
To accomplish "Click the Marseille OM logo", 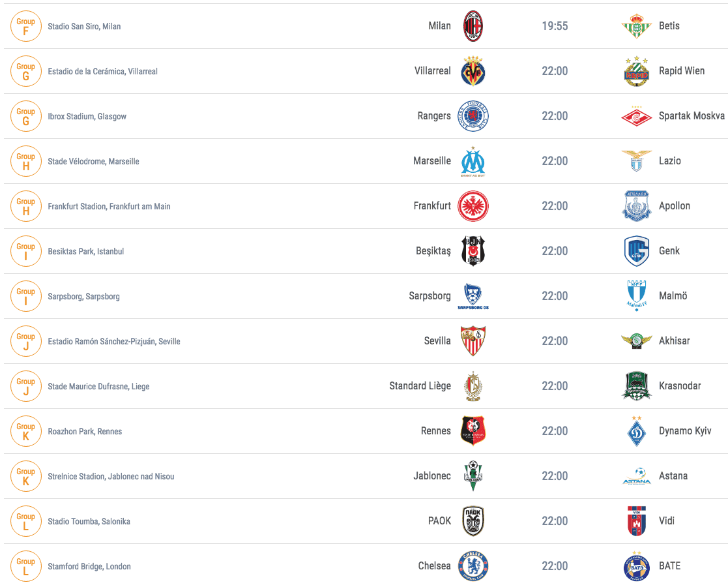I will coord(473,161).
